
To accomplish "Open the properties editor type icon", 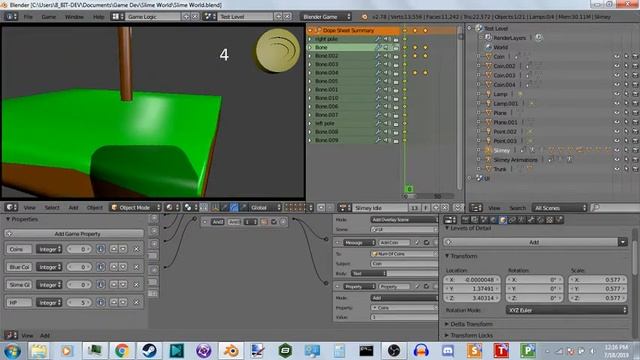I will (x=450, y=220).
